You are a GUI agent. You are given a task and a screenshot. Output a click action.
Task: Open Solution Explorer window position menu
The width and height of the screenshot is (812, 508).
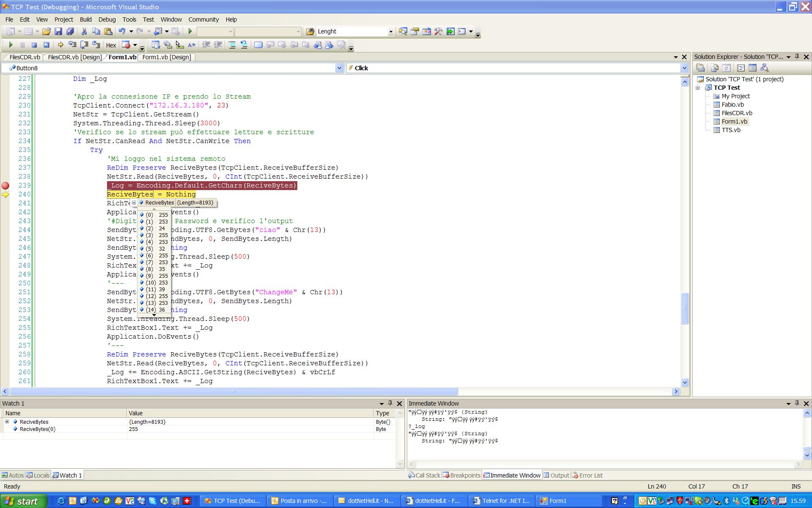(788, 57)
